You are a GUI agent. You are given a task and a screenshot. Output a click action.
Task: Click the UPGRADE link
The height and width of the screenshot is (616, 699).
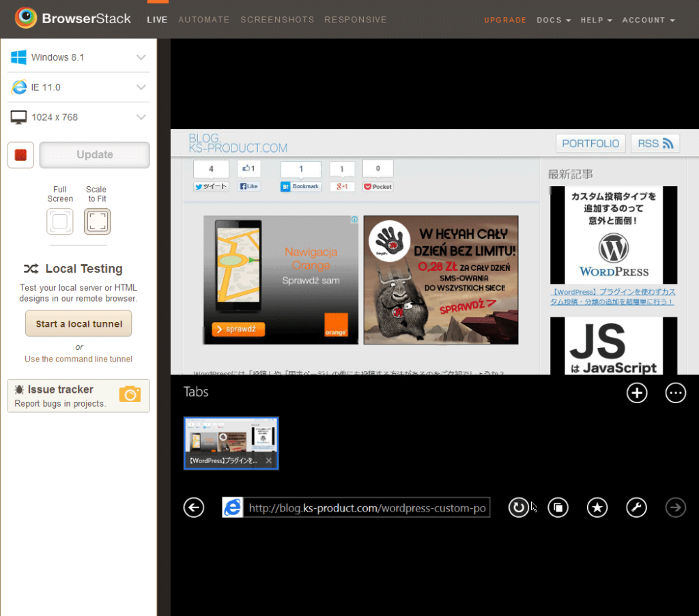pyautogui.click(x=506, y=20)
